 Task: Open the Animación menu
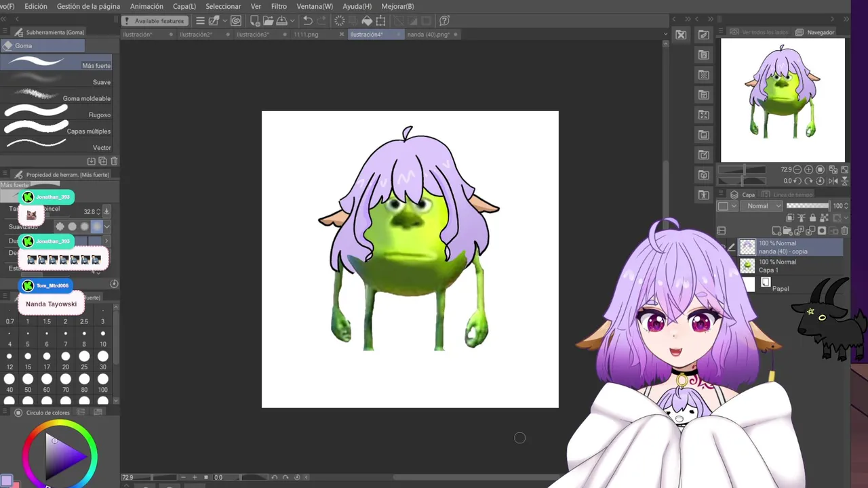(x=146, y=6)
